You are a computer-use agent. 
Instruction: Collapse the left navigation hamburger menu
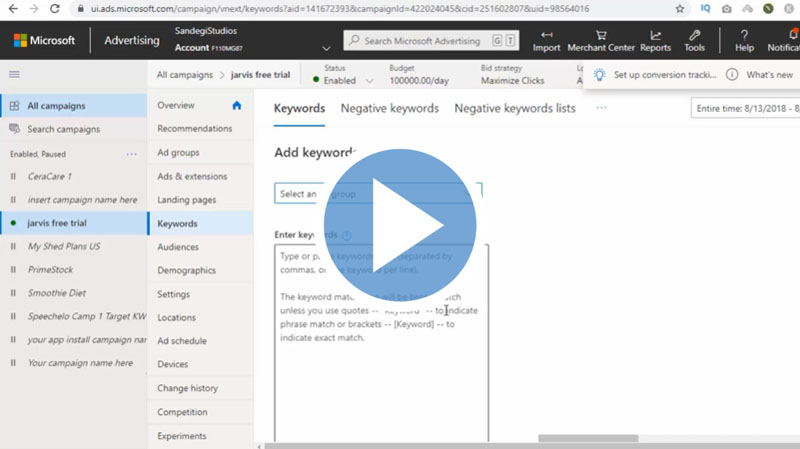click(x=14, y=74)
